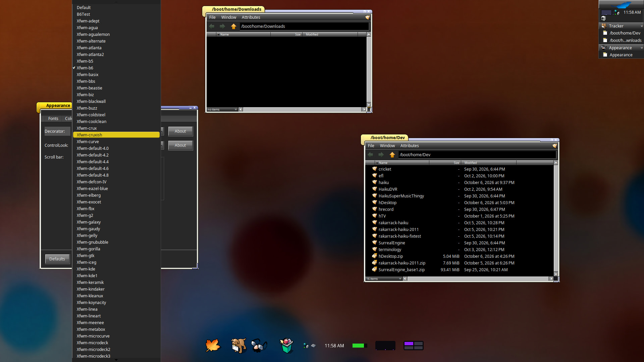Click the zip icon next to hDesktop.zip

point(374,256)
